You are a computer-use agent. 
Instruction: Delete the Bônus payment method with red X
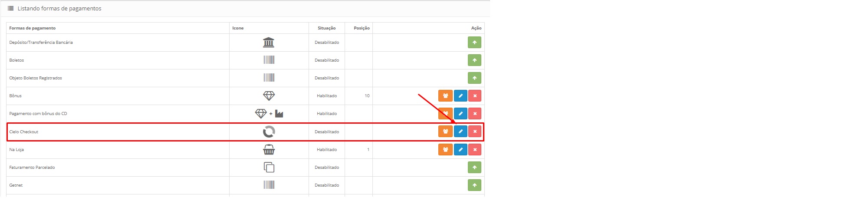(475, 96)
